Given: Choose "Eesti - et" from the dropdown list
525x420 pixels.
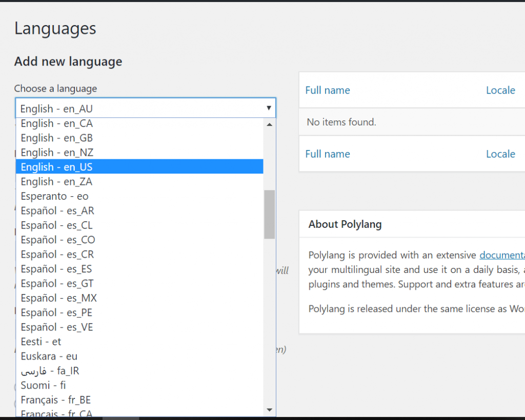Looking at the screenshot, I should (41, 341).
